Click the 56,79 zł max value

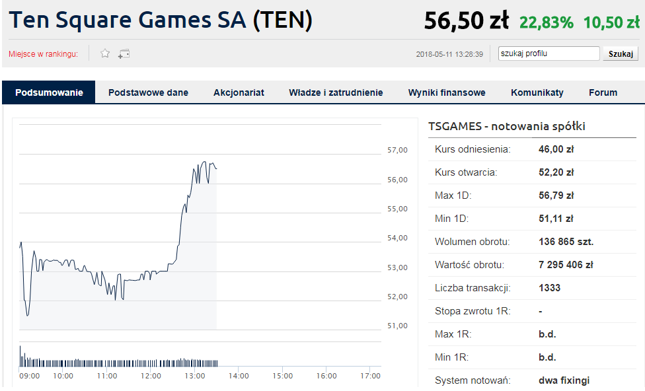[556, 195]
